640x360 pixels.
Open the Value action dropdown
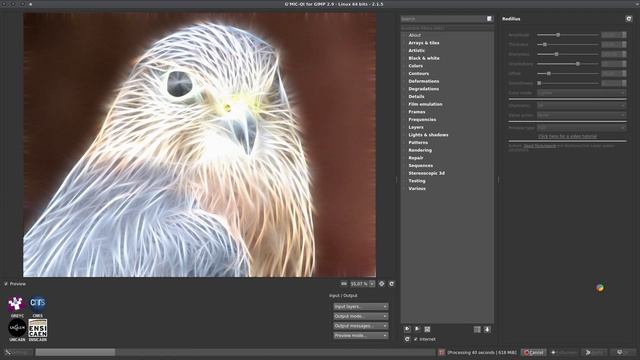pos(581,115)
